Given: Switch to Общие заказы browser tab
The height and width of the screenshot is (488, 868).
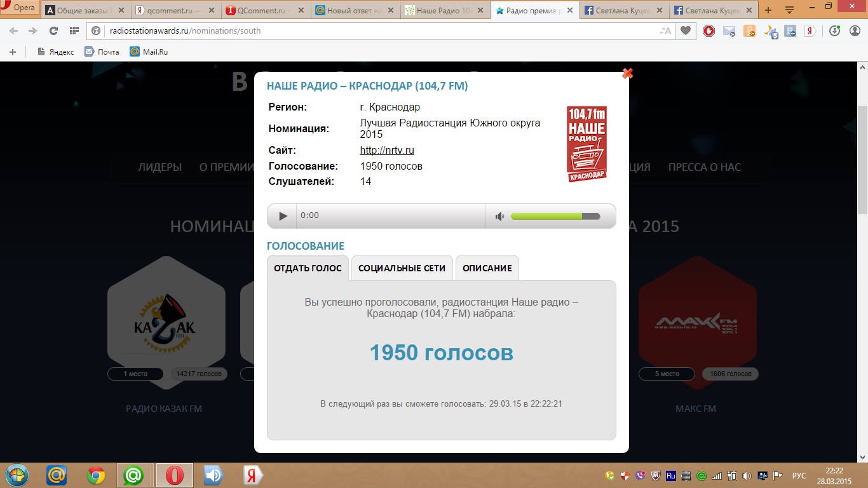Looking at the screenshot, I should 85,11.
